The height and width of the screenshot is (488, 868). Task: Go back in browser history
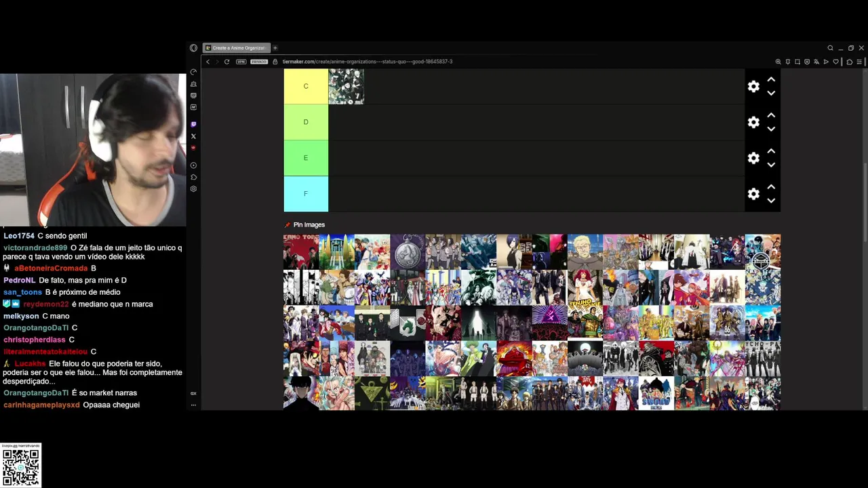point(208,62)
